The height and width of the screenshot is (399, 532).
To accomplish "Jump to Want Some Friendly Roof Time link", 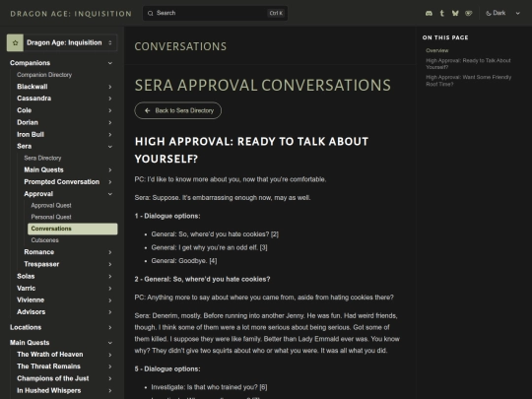I will click(x=469, y=81).
